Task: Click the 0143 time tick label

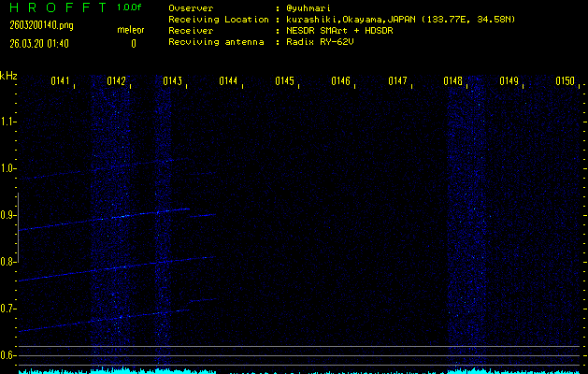Action: point(173,81)
